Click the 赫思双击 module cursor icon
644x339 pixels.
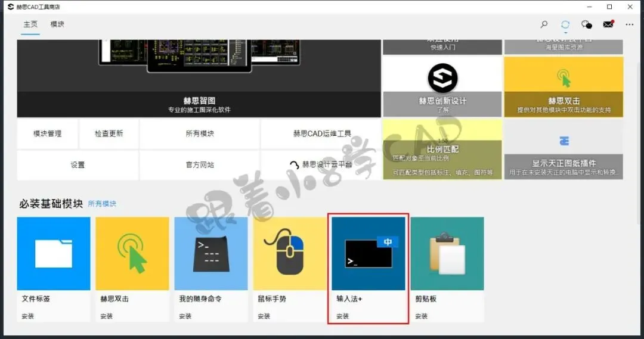(x=132, y=254)
